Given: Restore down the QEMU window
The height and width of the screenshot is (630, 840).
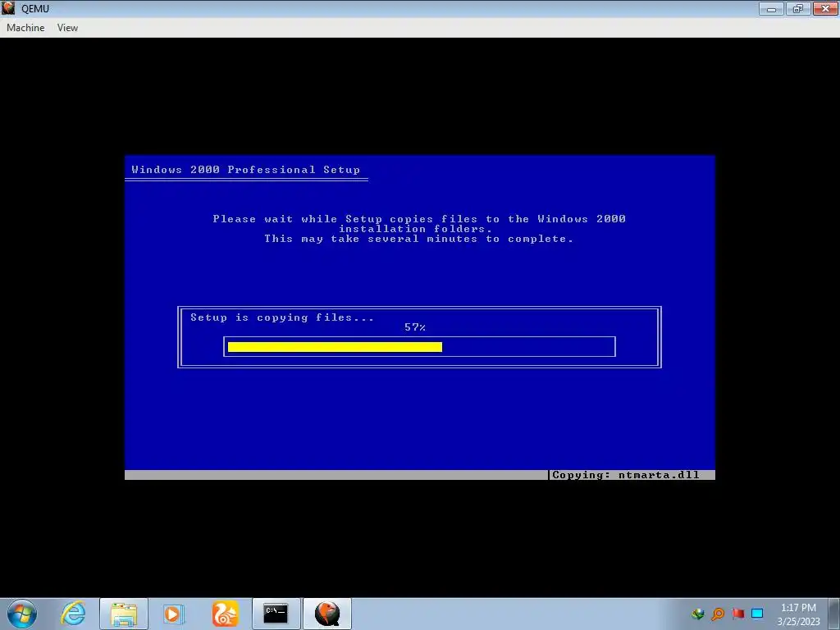Looking at the screenshot, I should [x=798, y=8].
